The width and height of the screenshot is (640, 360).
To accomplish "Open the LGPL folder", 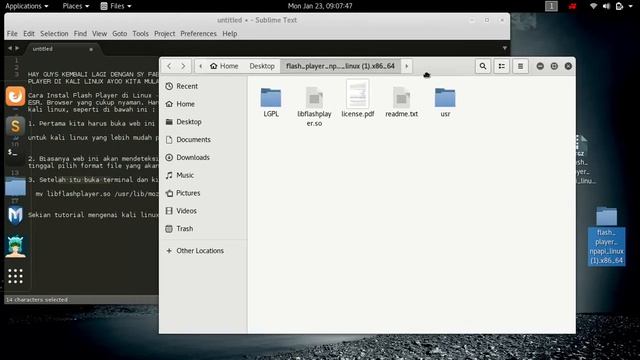I will [271, 103].
